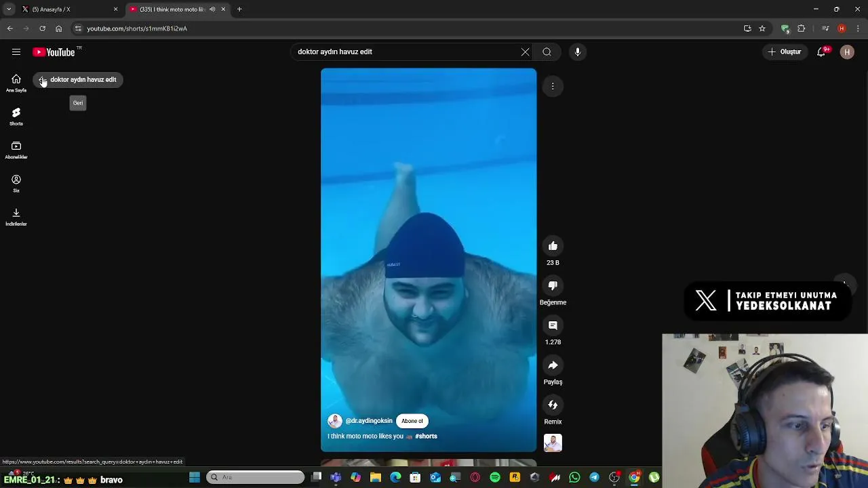Reload the current page
This screenshot has width=868, height=488.
(x=42, y=28)
